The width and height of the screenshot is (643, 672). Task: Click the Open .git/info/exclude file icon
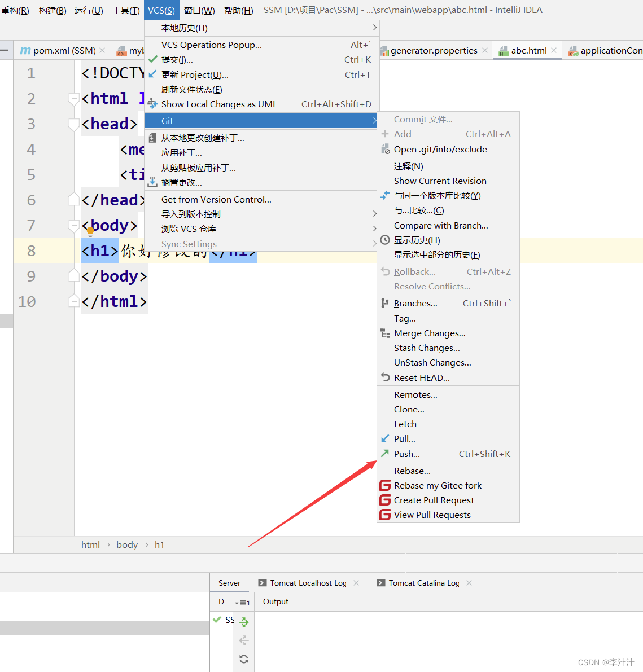coord(385,149)
